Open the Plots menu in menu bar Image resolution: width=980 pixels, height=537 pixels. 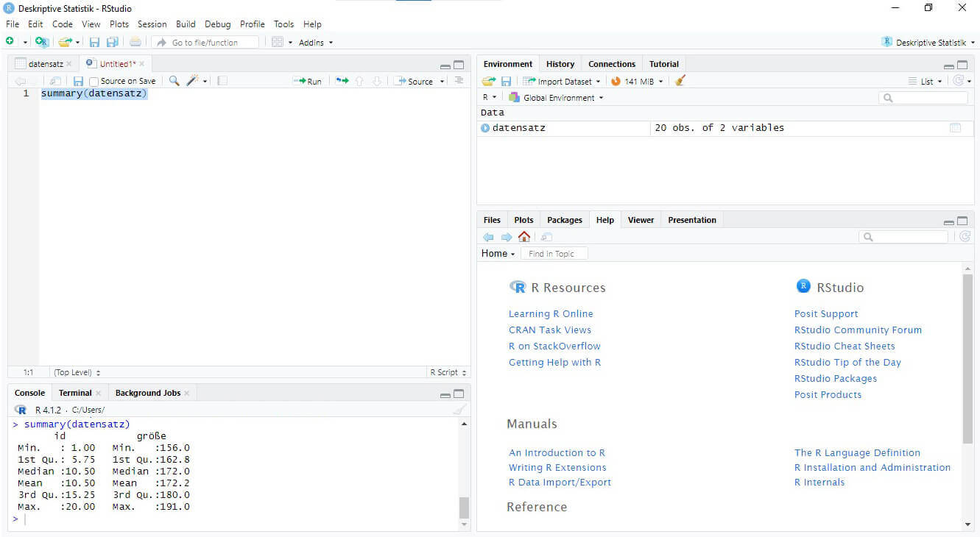tap(119, 24)
